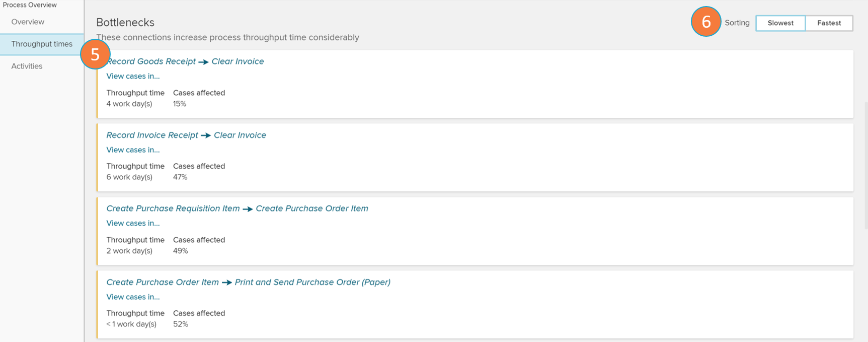Select the Throughput times sidebar tab
The width and height of the screenshot is (868, 342).
coord(42,44)
